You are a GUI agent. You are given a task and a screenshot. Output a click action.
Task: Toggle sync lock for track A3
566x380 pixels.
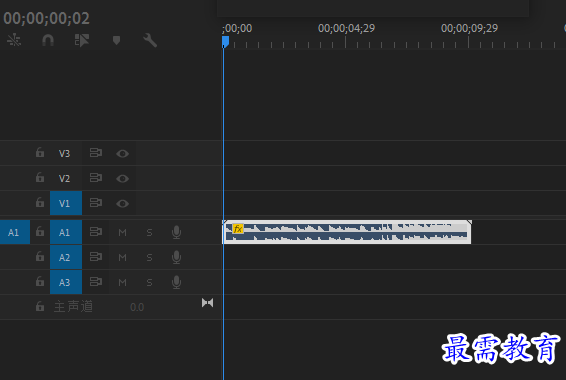pyautogui.click(x=96, y=281)
